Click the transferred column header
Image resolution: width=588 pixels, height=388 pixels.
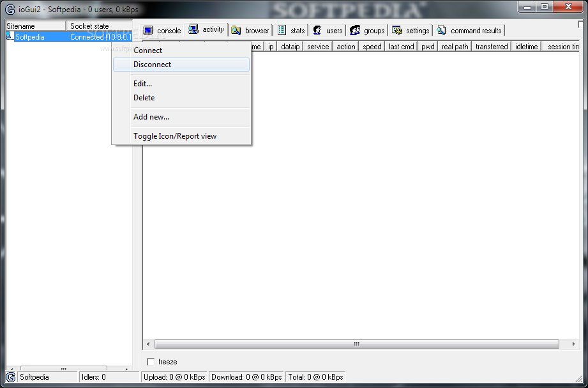point(491,47)
